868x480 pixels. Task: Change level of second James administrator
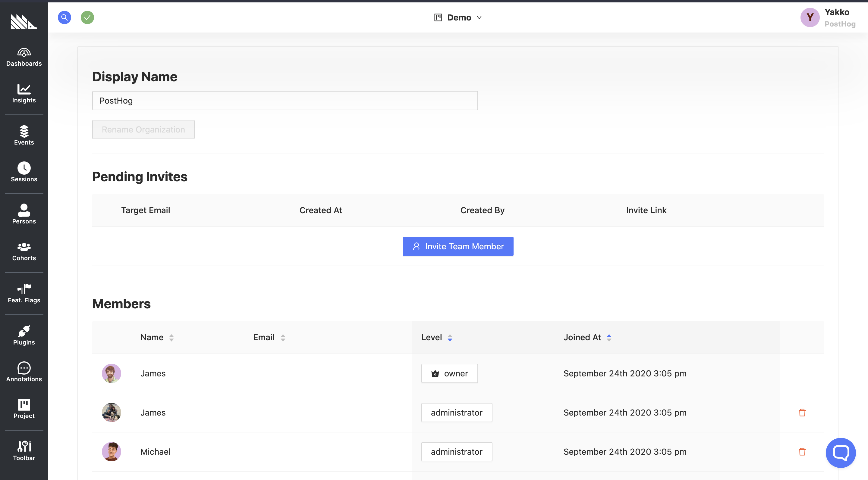[457, 412]
